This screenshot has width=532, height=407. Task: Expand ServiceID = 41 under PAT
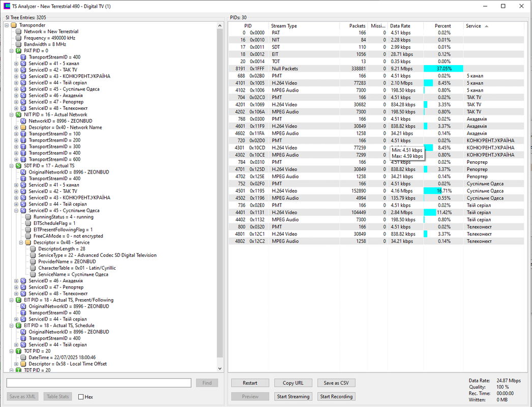(x=16, y=64)
